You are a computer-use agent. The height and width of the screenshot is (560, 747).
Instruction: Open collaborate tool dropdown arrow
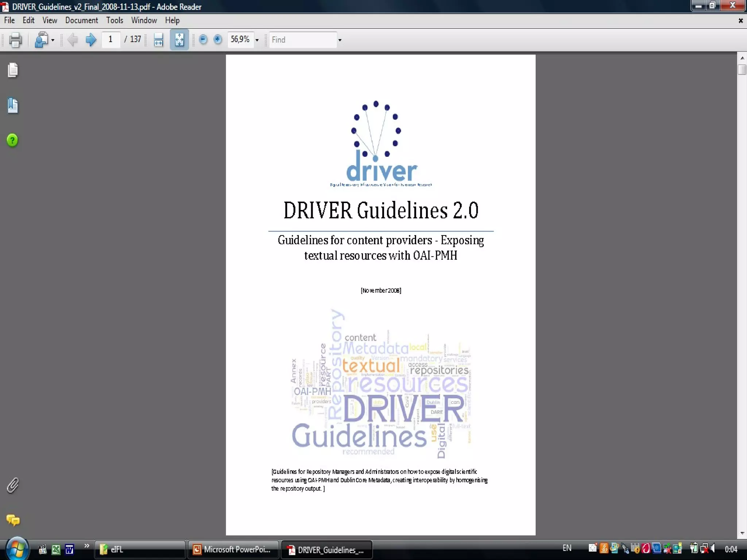[53, 40]
